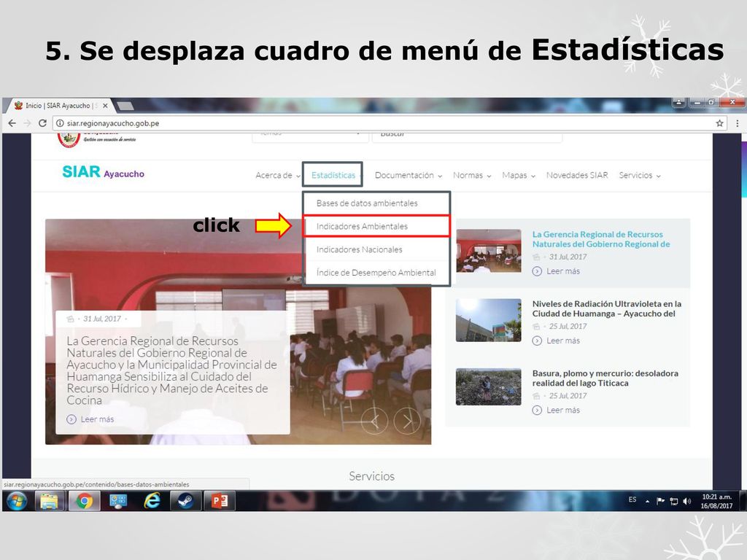Open the Estadísticas menu

pos(333,175)
